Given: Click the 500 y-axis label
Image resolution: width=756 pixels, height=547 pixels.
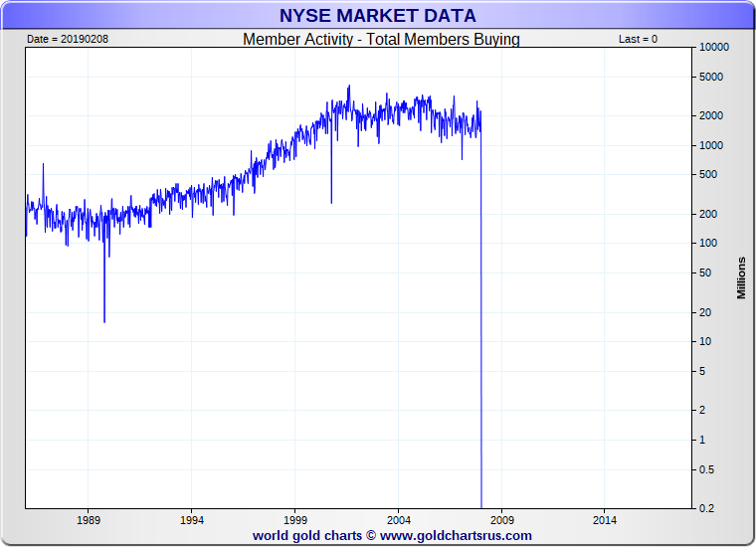Looking at the screenshot, I should pos(708,174).
